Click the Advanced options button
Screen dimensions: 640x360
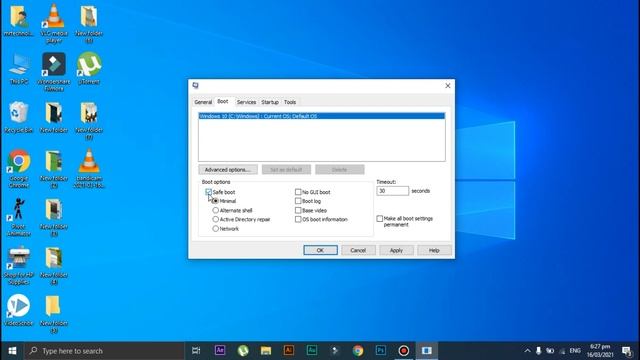pyautogui.click(x=228, y=169)
